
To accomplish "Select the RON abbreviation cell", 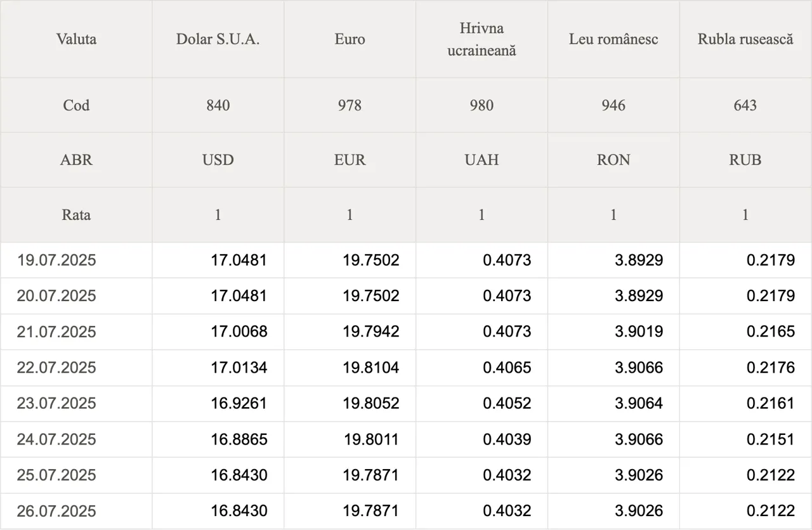I will [613, 160].
